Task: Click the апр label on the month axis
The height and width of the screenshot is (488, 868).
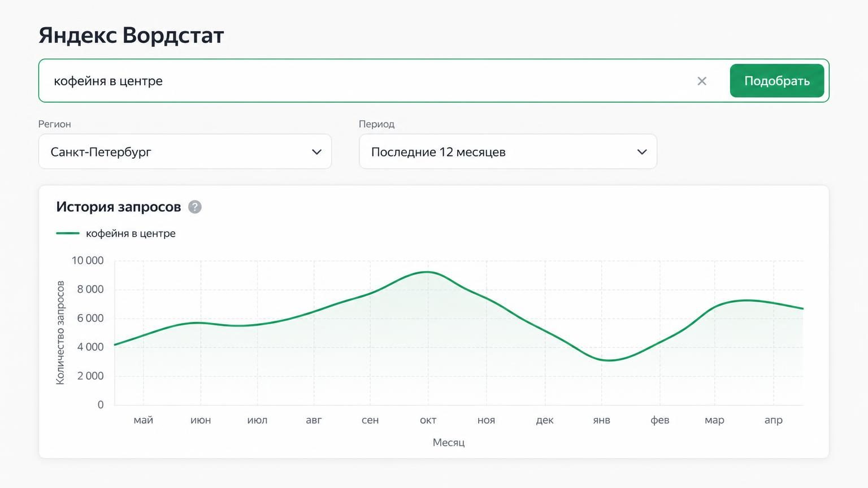Action: (773, 420)
